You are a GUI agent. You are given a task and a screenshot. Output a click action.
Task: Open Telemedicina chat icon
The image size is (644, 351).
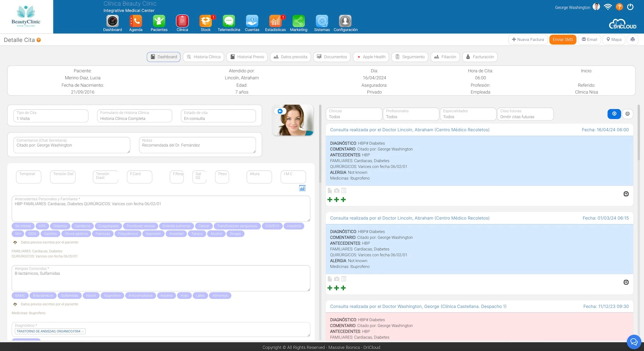229,21
